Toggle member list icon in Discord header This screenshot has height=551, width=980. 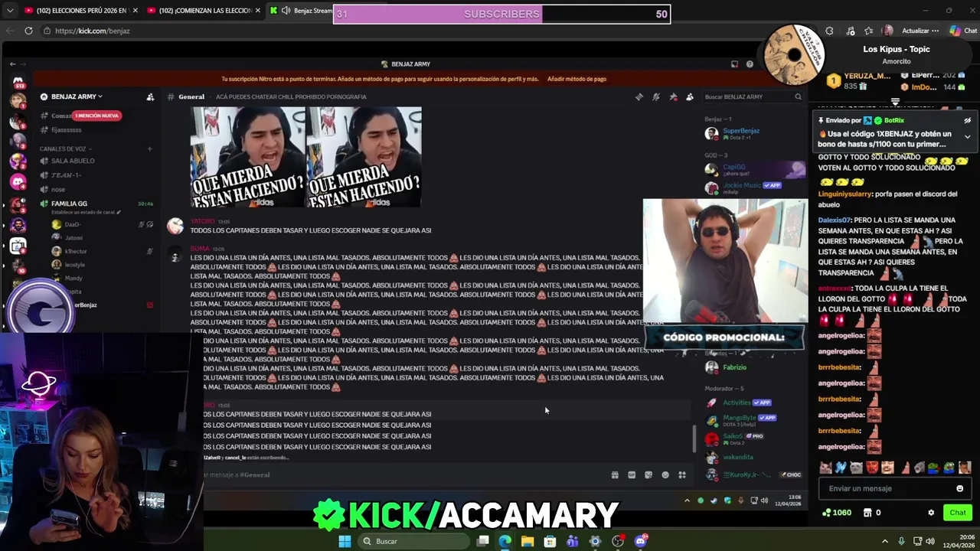(690, 97)
